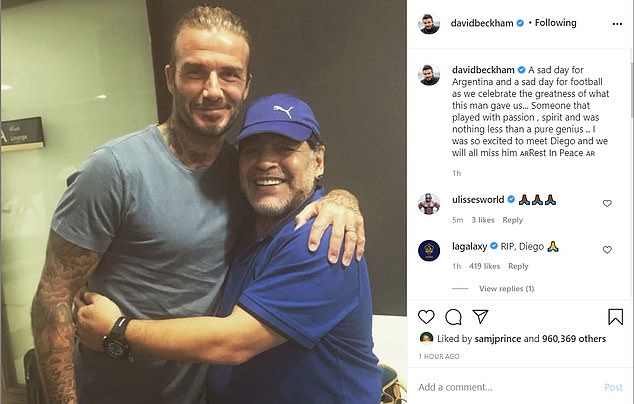The image size is (634, 404).
Task: Open comments via the speech bubble icon
Action: pos(453,317)
